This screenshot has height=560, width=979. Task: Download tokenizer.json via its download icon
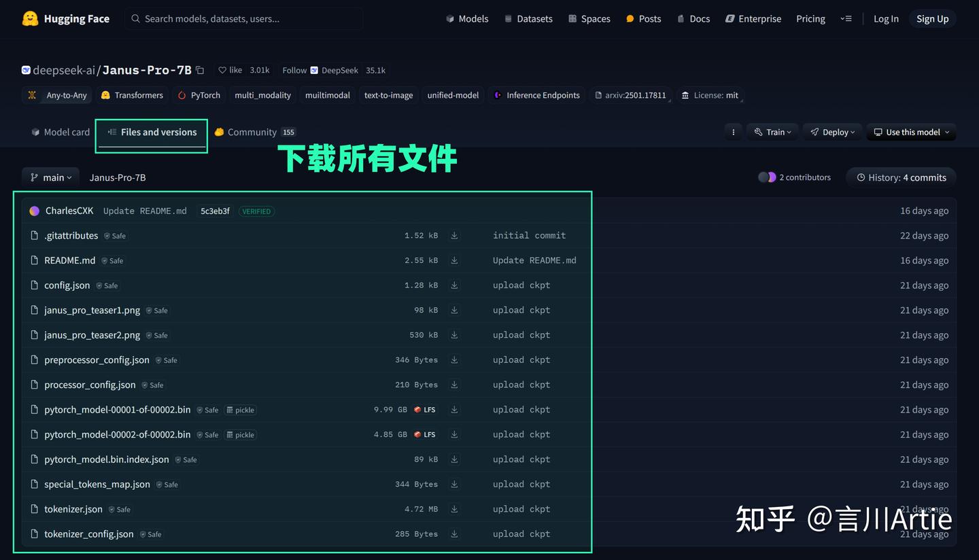pyautogui.click(x=454, y=509)
